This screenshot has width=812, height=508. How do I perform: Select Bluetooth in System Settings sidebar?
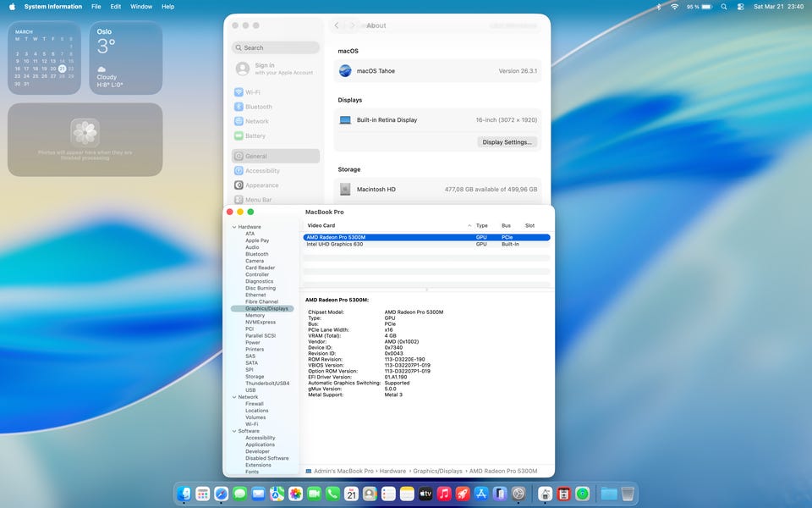[258, 107]
